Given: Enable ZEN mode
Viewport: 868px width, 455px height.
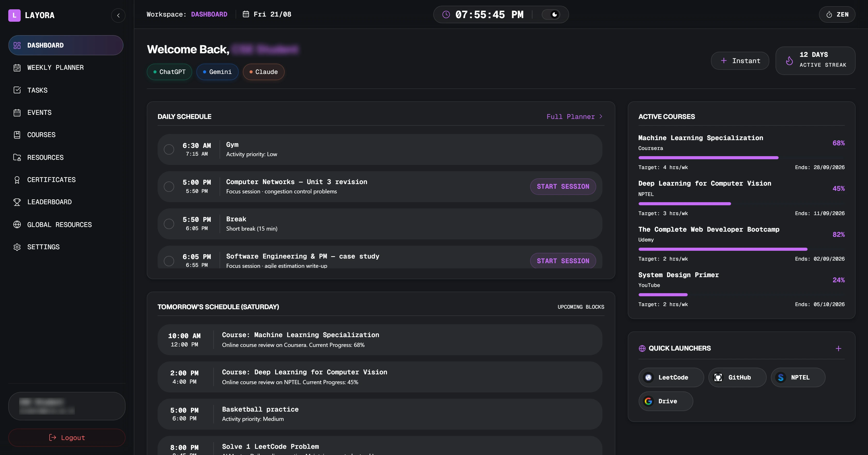Looking at the screenshot, I should coord(837,14).
